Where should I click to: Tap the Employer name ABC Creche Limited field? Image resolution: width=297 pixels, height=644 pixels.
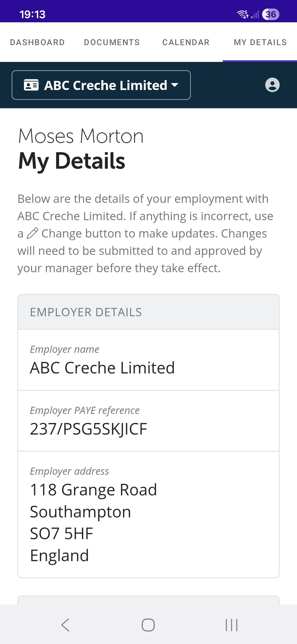(x=102, y=368)
